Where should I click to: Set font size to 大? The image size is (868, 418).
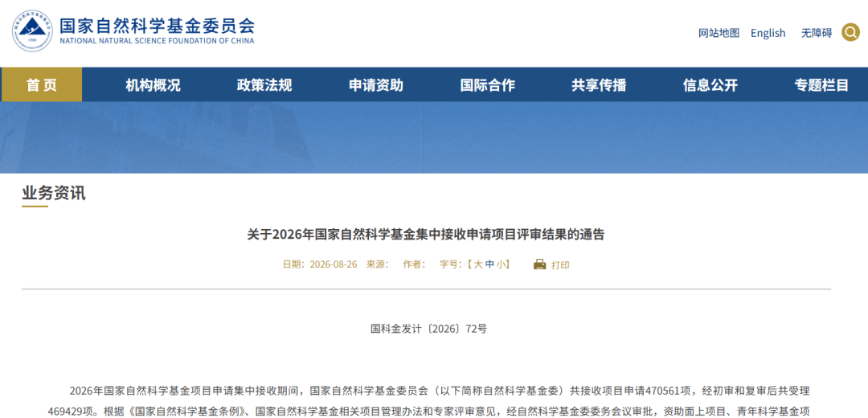[478, 264]
